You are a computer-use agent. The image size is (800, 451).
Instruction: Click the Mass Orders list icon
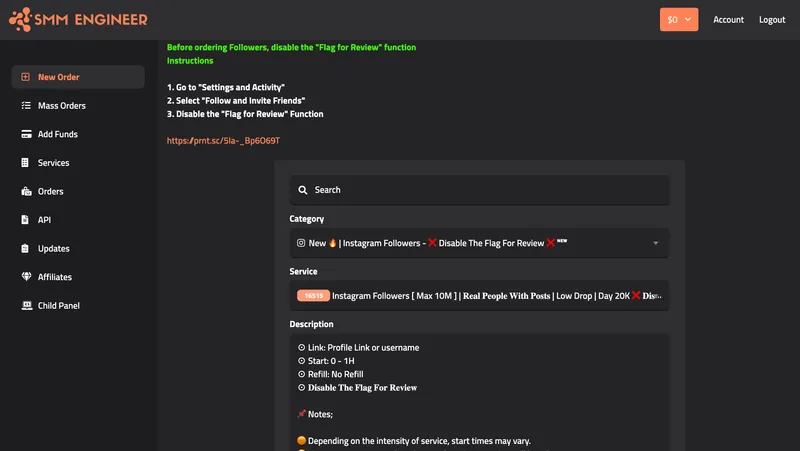(25, 106)
